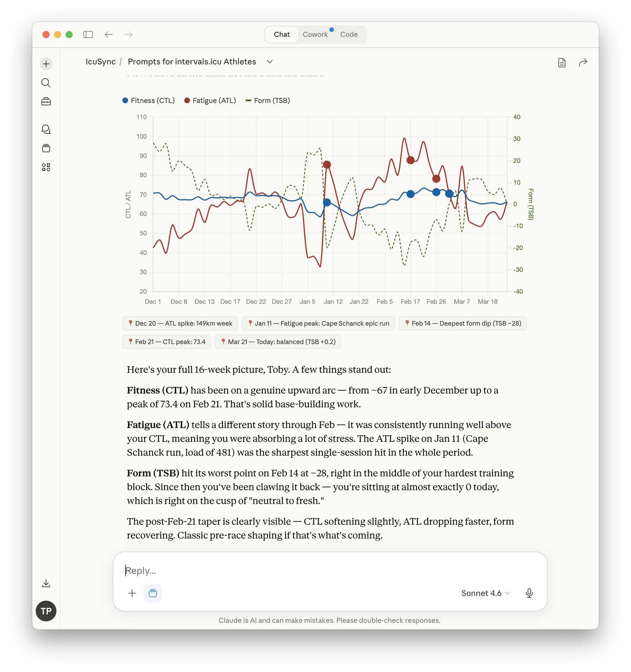Click the bold "Form (TSB)" paragraph heading
Screen dimensions: 631x672
(x=153, y=473)
